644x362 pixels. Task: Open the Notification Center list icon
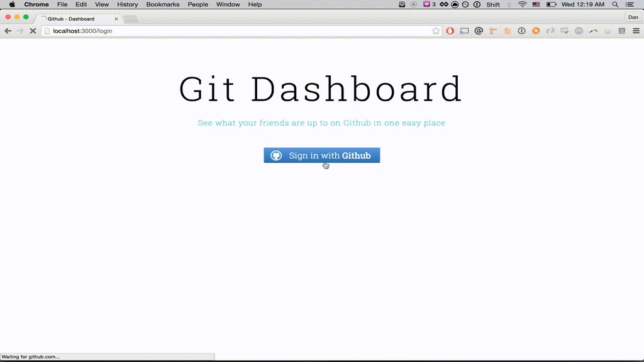tap(630, 4)
